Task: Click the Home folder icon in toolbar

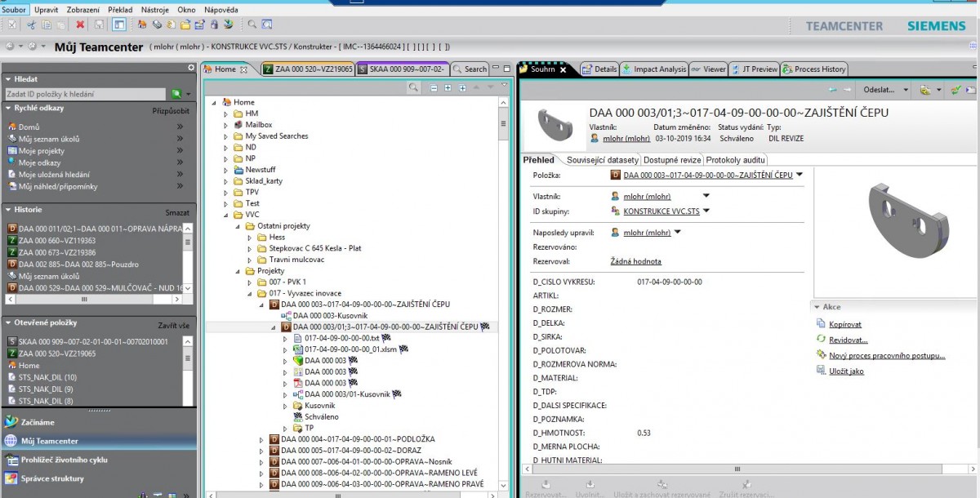Action: (x=142, y=24)
